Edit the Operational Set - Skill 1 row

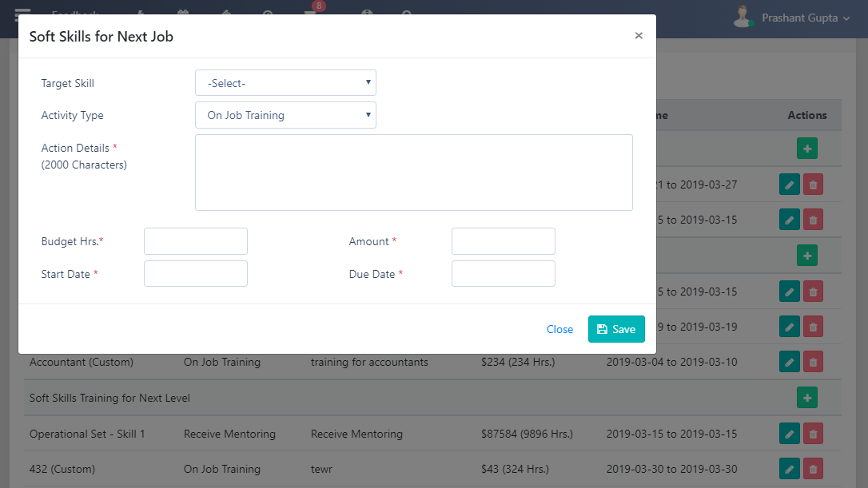pos(789,434)
